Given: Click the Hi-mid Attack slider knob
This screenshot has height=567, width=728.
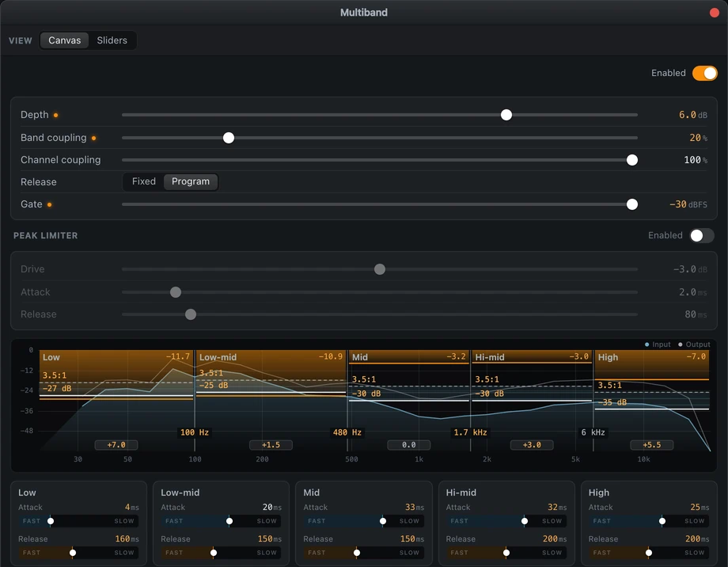Looking at the screenshot, I should tap(525, 521).
